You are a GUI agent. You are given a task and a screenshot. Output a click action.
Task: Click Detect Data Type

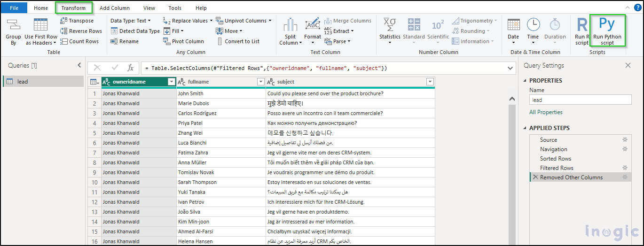[135, 31]
